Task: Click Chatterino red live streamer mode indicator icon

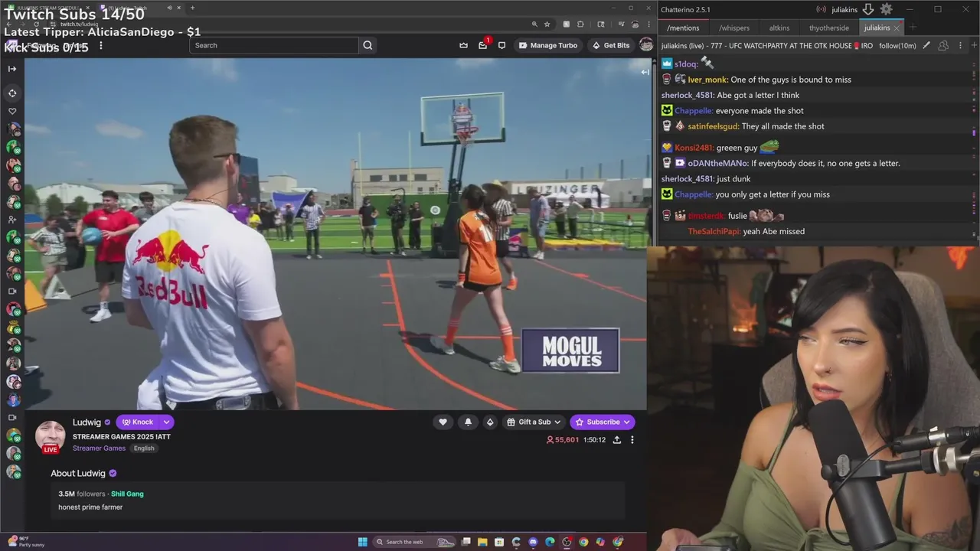Action: tap(821, 10)
